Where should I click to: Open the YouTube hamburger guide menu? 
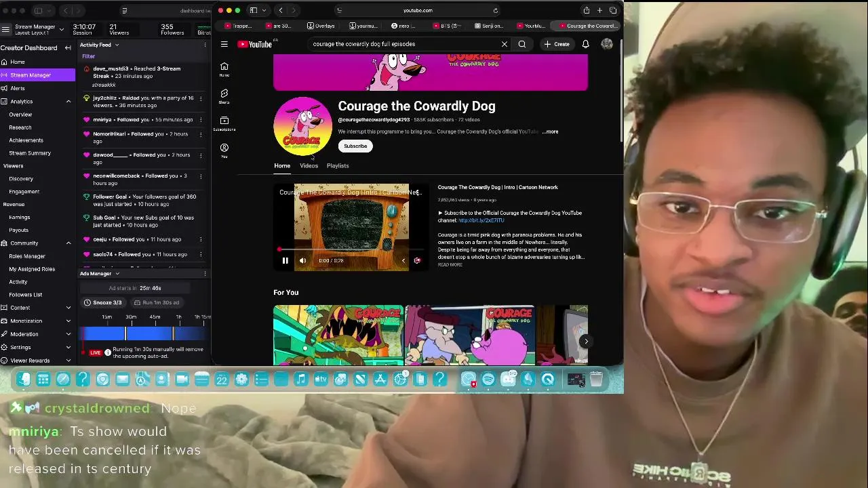[x=224, y=44]
